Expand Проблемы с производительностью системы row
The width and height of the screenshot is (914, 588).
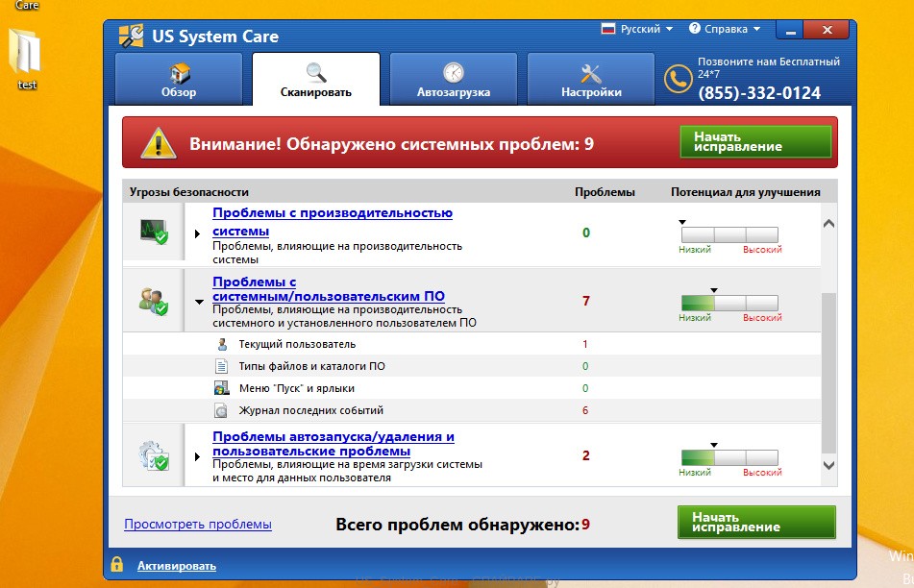coord(197,233)
